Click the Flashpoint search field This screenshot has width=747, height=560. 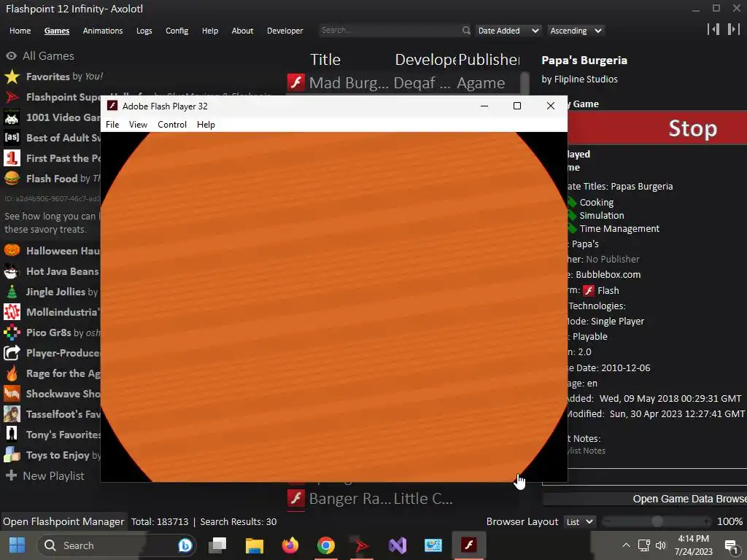390,30
